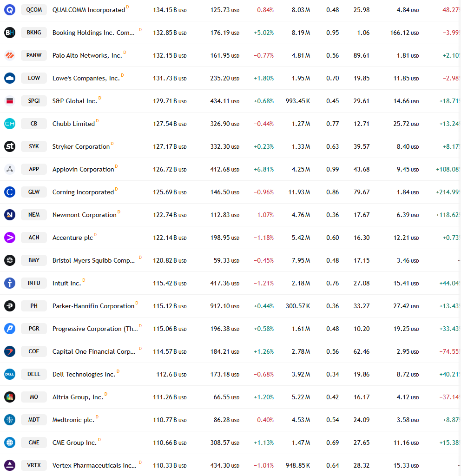Open the BKNG ticker symbol
Viewport: 461px width, 476px height.
34,33
